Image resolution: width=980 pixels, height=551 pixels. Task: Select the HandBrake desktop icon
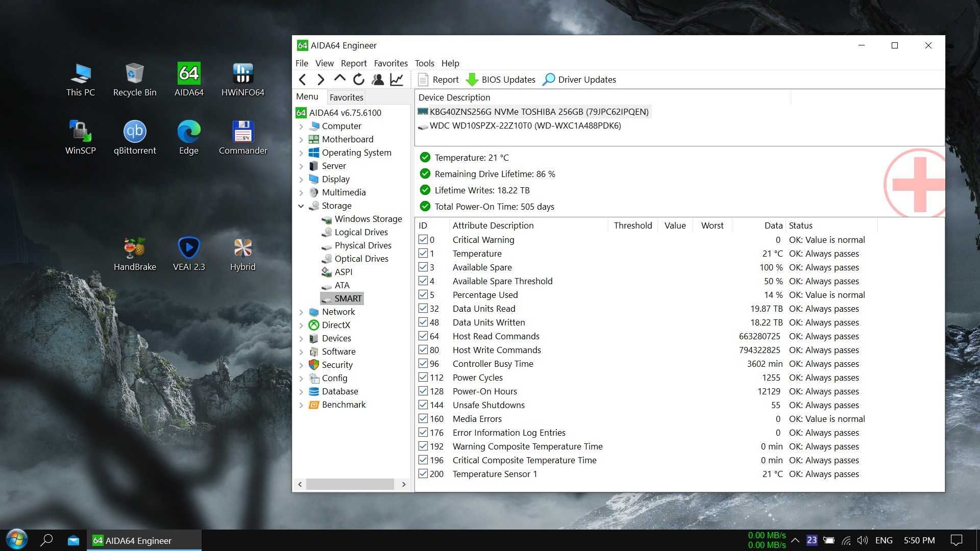[135, 254]
